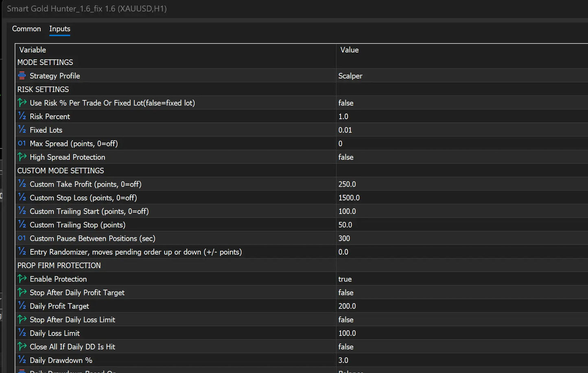588x373 pixels.
Task: Click the icon beside Close All If Daily DD Is Hit
Action: (x=22, y=347)
